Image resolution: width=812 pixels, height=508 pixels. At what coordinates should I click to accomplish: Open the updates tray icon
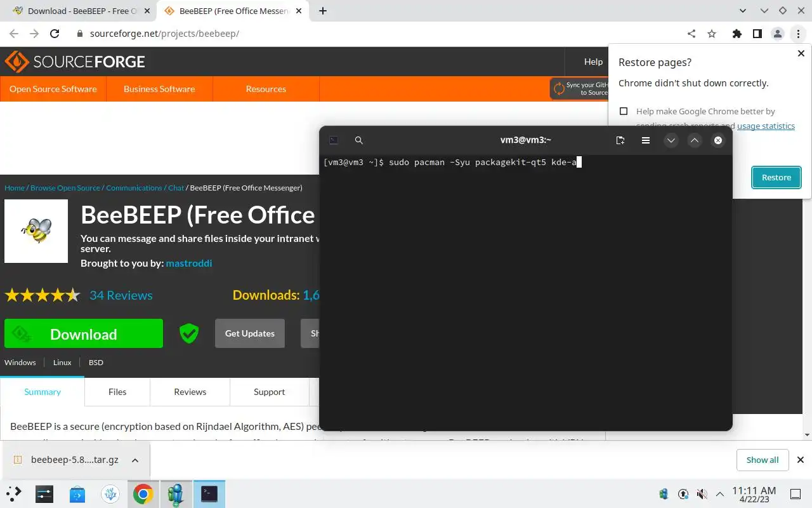coord(683,493)
